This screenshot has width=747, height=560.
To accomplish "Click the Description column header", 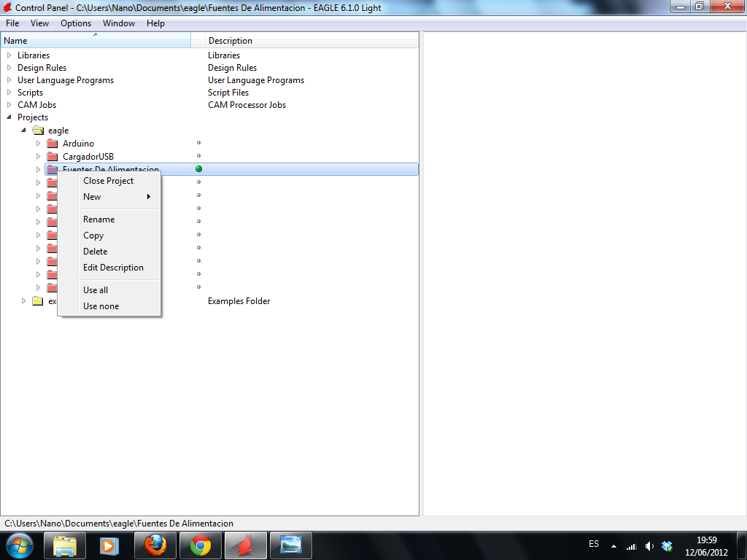I will 312,41.
